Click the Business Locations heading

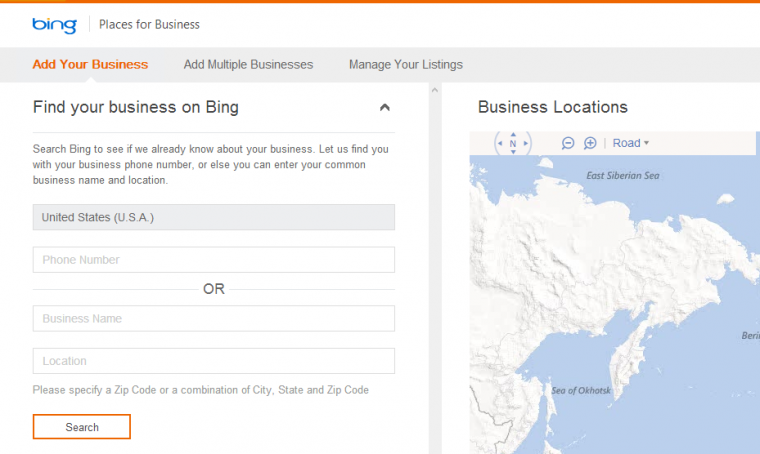(x=553, y=107)
